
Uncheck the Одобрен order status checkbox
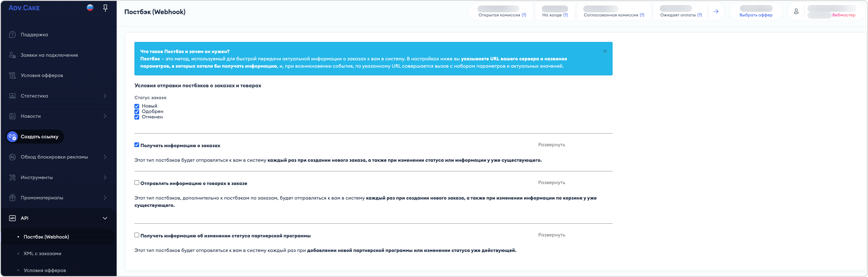[x=137, y=112]
